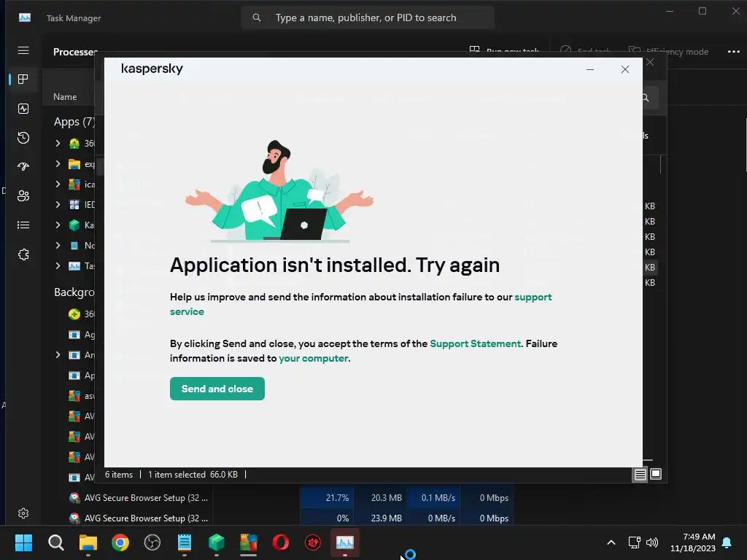Open OBS Studio from taskbar
The height and width of the screenshot is (560, 747).
click(x=152, y=542)
